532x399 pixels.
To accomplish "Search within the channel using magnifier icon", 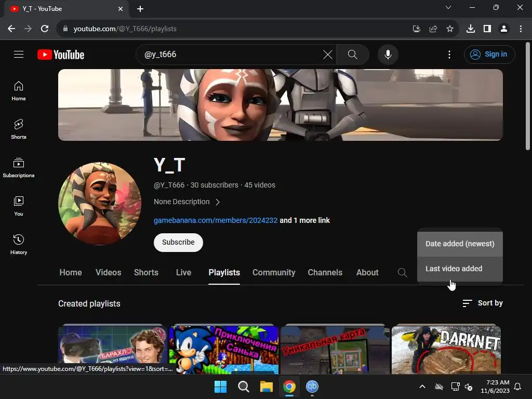I will pos(403,272).
